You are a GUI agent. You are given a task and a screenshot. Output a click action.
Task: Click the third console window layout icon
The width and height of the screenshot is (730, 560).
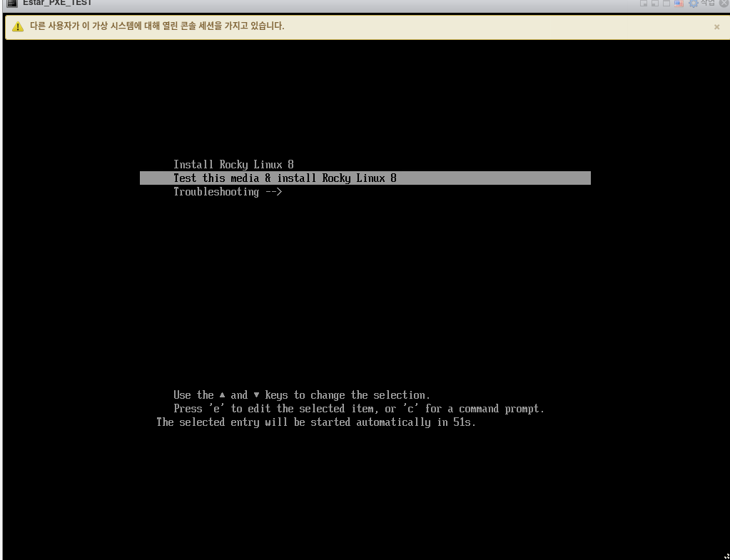[666, 4]
